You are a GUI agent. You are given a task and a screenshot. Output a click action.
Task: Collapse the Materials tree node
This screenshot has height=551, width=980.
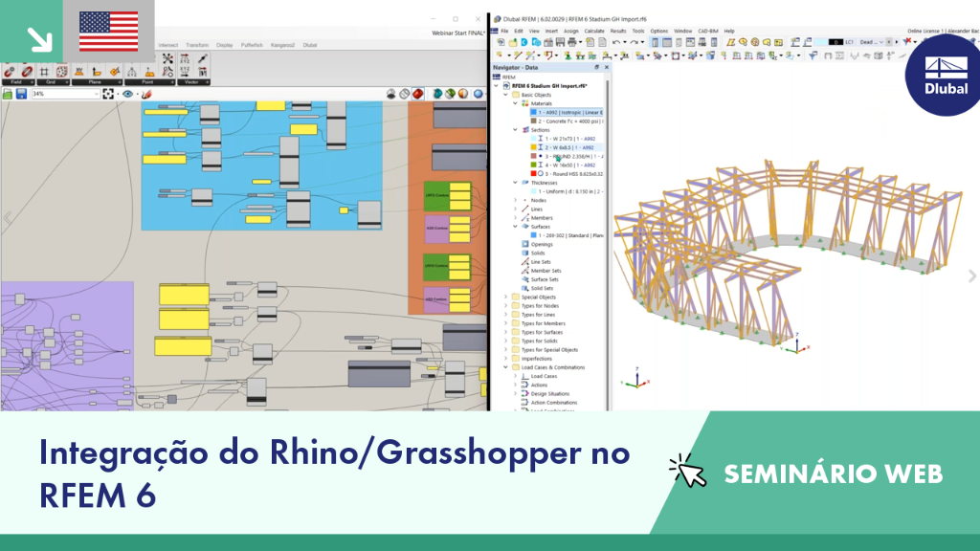[516, 103]
